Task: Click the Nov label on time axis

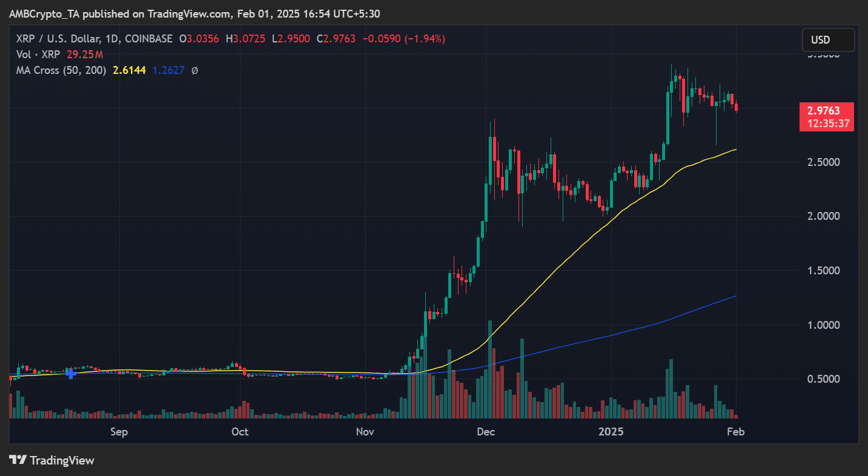Action: click(365, 432)
